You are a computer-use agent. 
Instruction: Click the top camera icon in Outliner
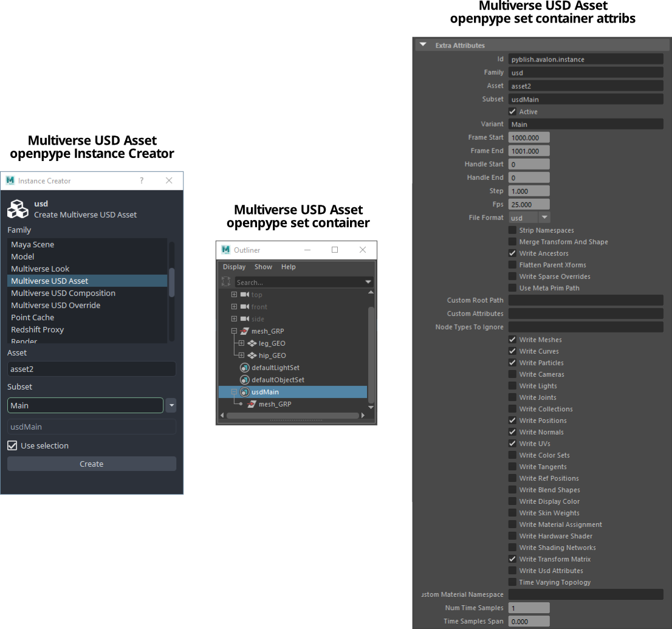click(x=245, y=295)
